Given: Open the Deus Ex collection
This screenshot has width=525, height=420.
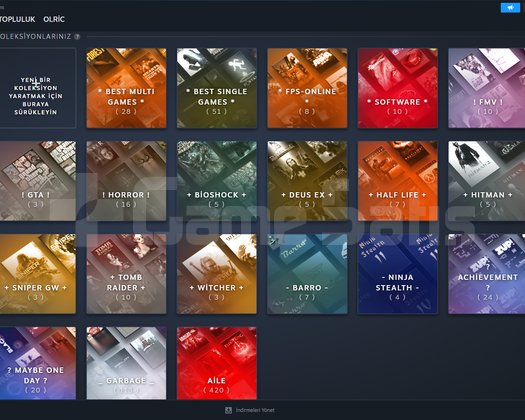Looking at the screenshot, I should pyautogui.click(x=307, y=181).
